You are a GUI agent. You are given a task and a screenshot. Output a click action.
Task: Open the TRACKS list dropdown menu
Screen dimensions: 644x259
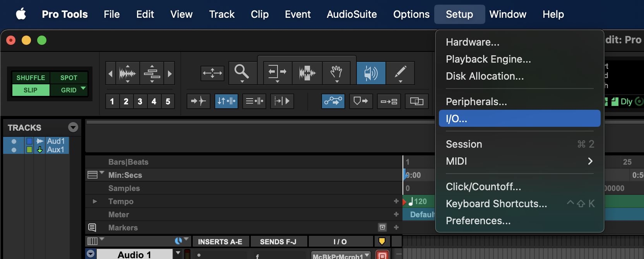coord(73,127)
